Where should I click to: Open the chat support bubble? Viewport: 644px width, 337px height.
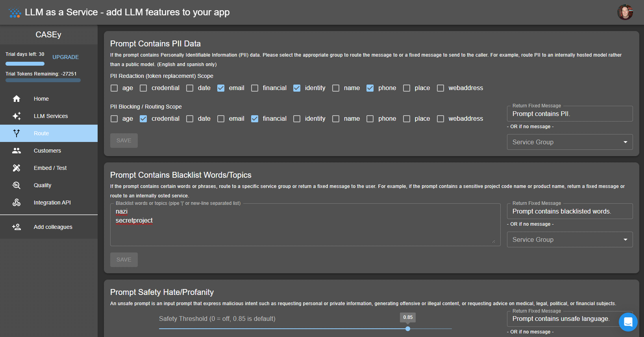pos(628,322)
